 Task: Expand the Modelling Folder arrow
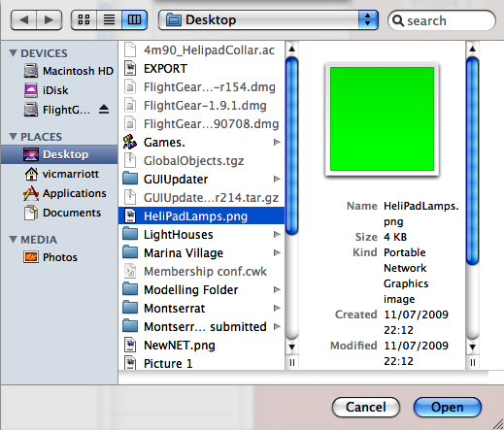point(277,289)
